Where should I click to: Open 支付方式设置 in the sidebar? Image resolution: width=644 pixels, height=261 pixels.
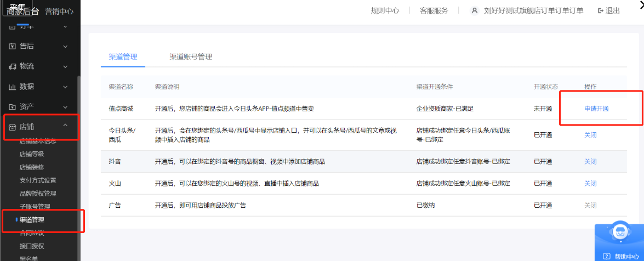coord(38,180)
